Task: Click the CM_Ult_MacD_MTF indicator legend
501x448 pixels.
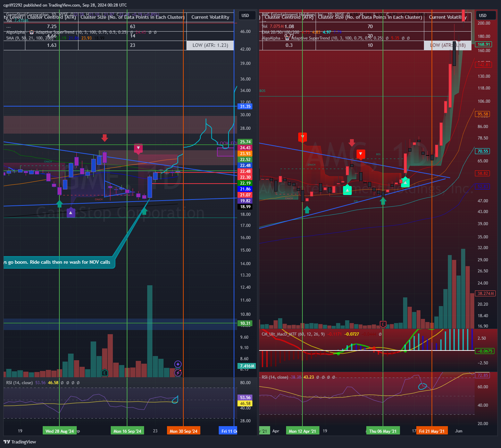Action: click(x=293, y=334)
